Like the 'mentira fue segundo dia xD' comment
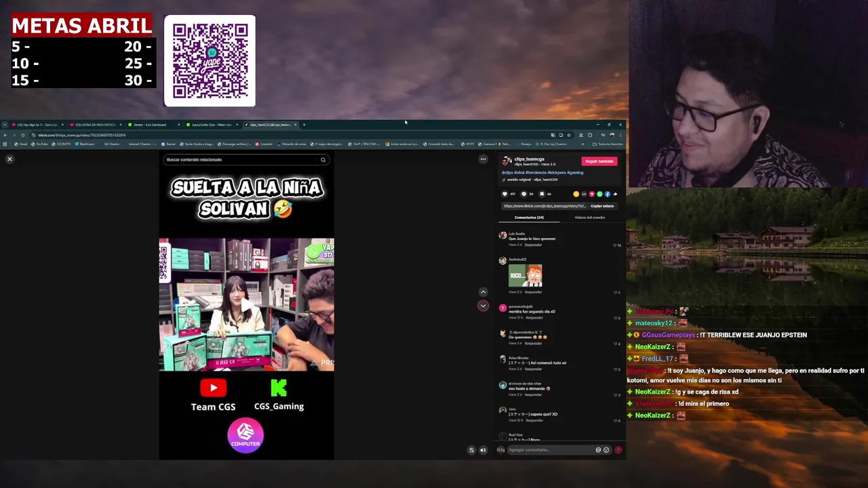Viewport: 868px width, 488px height. [616, 318]
